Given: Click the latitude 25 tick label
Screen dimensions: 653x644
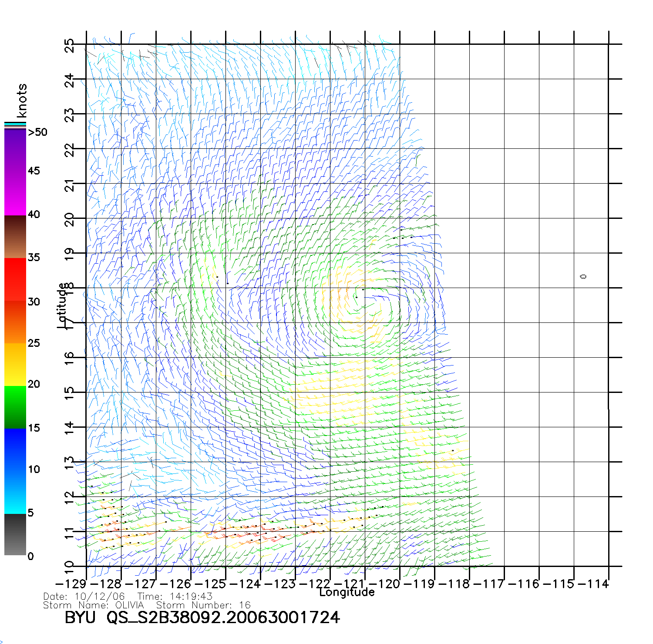Looking at the screenshot, I should (70, 45).
